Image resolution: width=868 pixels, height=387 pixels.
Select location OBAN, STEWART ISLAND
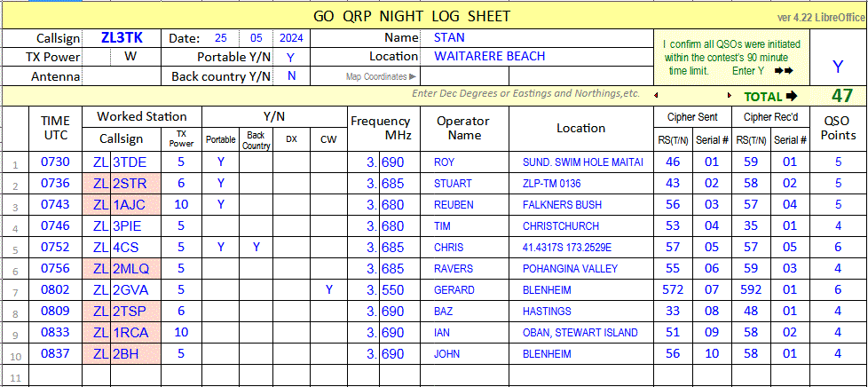click(580, 332)
